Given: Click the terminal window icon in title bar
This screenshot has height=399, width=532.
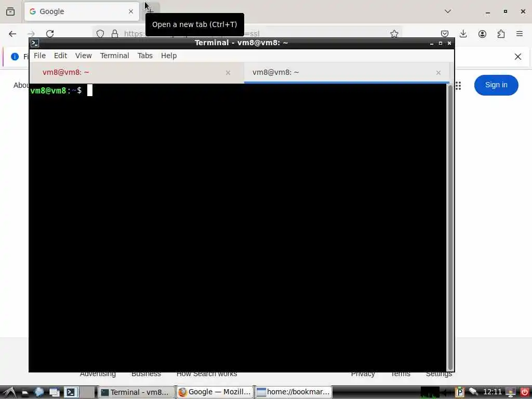Looking at the screenshot, I should [x=35, y=43].
